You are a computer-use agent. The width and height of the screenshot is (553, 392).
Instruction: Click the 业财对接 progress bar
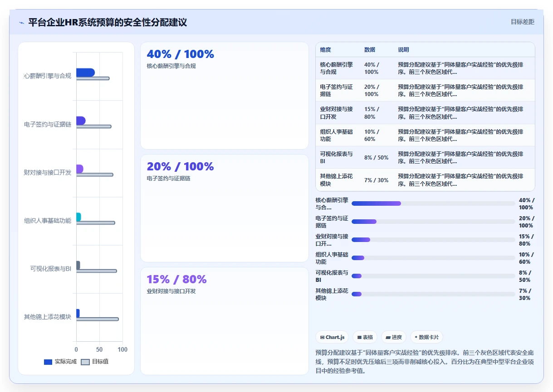(433, 240)
